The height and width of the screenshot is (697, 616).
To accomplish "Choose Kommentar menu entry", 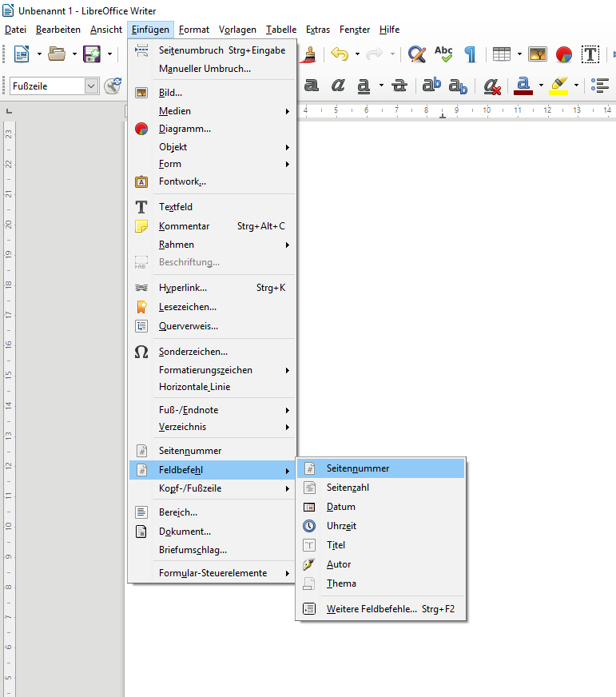I will [212, 226].
